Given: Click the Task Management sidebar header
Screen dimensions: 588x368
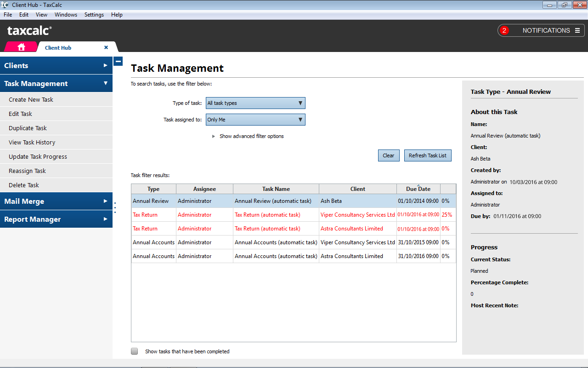Looking at the screenshot, I should pyautogui.click(x=56, y=83).
